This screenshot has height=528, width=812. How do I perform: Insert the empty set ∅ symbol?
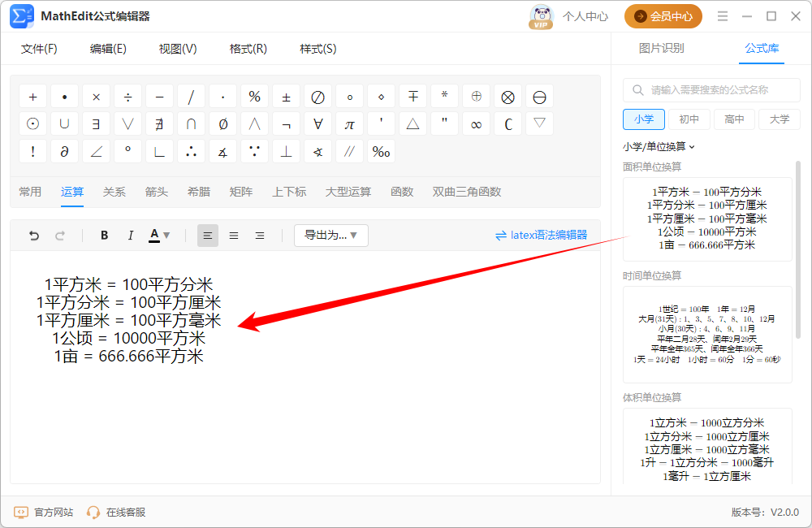click(x=222, y=123)
